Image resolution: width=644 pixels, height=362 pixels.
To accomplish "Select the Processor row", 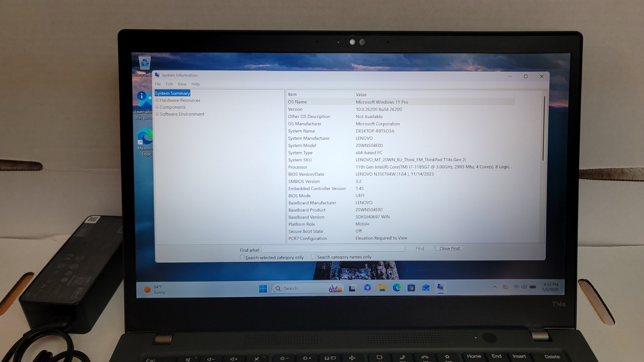I will [x=400, y=167].
